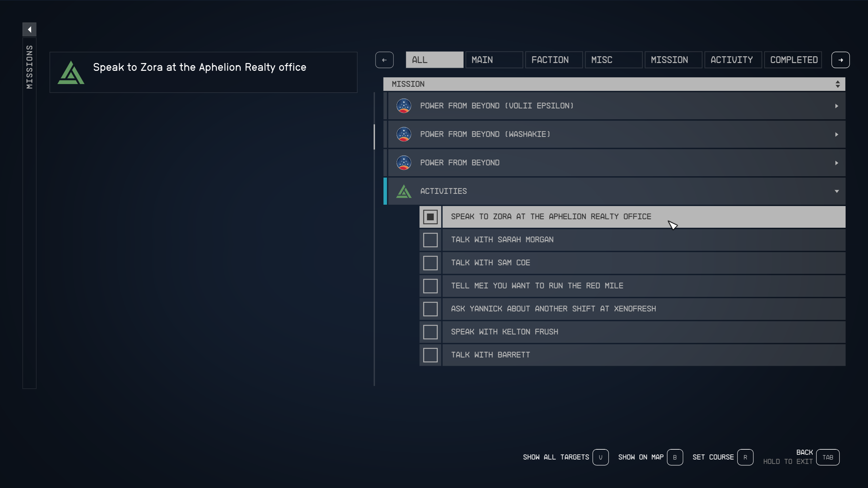Check the Speak With Kelton Frush box

coord(430,332)
